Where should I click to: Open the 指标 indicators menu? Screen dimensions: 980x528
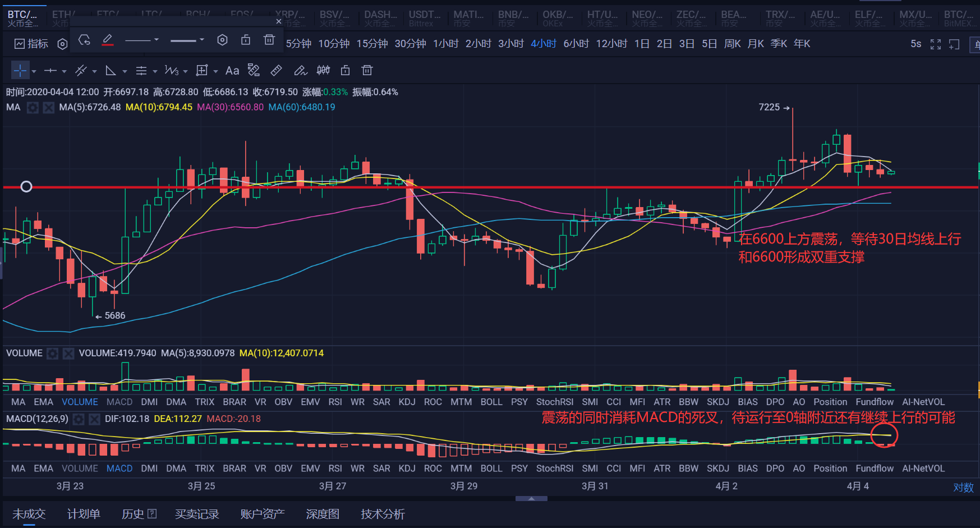pyautogui.click(x=31, y=44)
